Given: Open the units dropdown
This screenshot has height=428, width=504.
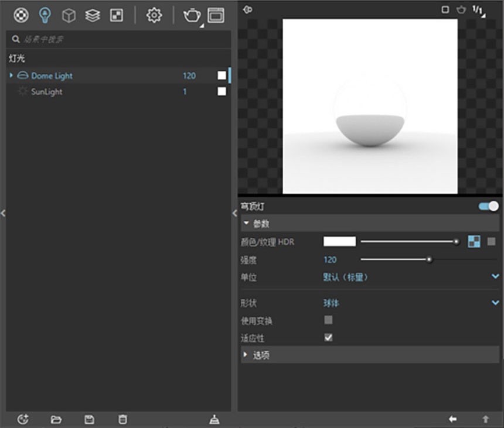Looking at the screenshot, I should click(x=410, y=277).
